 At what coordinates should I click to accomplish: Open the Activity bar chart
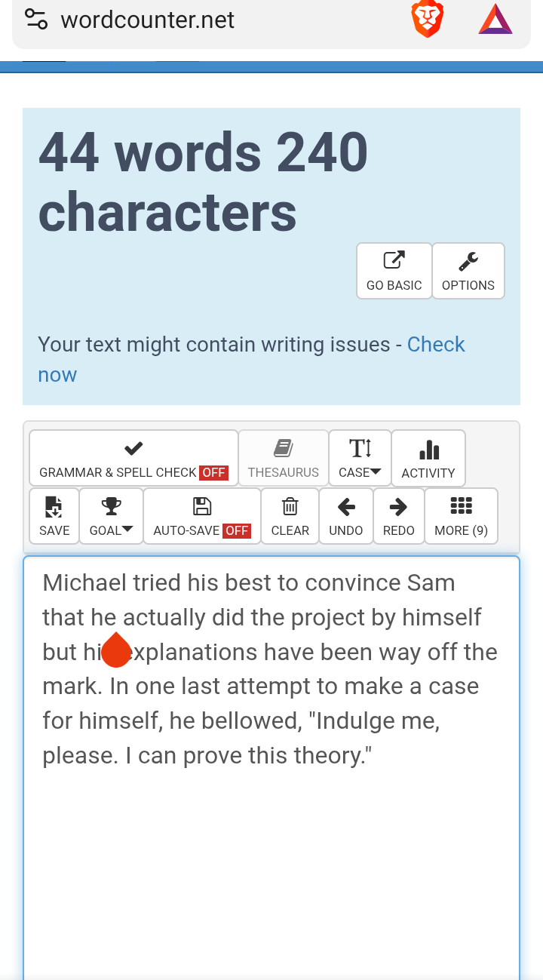(x=428, y=458)
